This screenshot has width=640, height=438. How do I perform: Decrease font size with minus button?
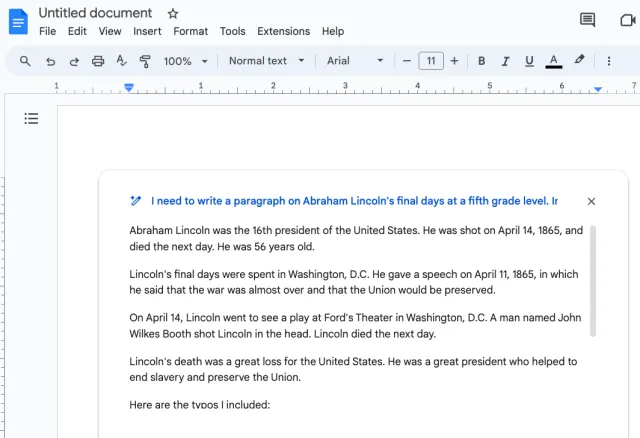tap(407, 61)
